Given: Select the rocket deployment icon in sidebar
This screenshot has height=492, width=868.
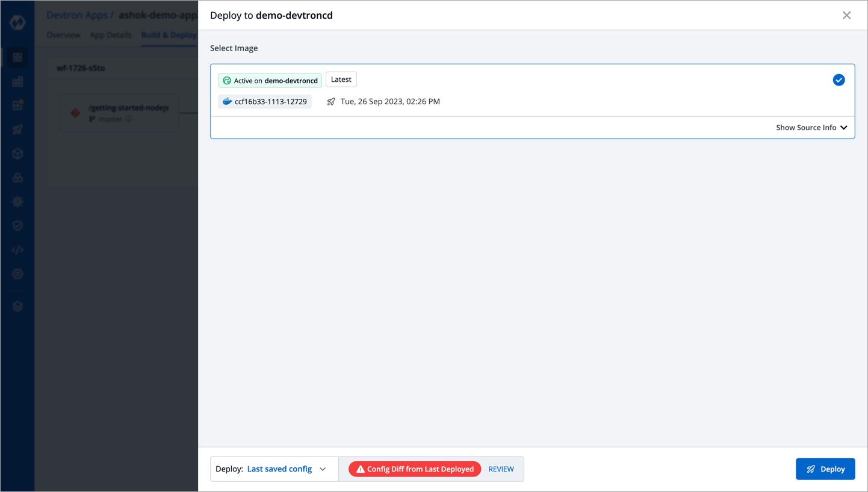Looking at the screenshot, I should (x=17, y=129).
